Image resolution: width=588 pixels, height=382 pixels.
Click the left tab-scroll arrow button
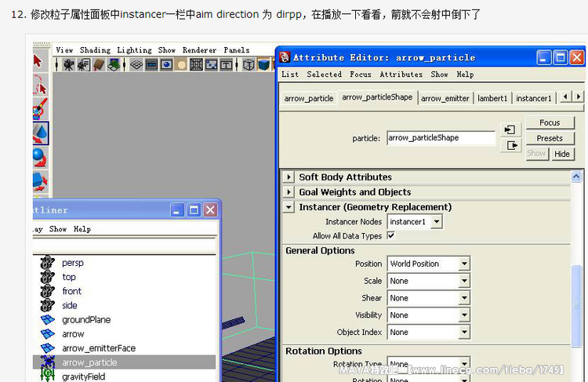point(564,96)
